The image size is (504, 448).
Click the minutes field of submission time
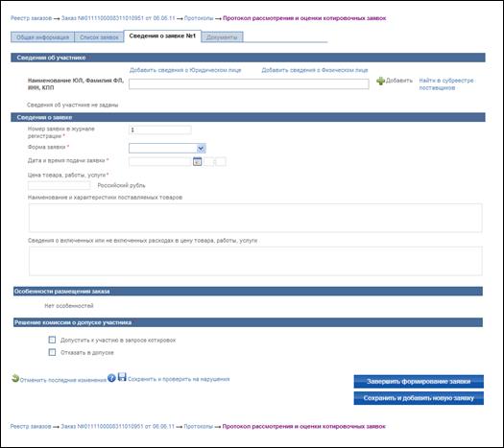pyautogui.click(x=221, y=162)
